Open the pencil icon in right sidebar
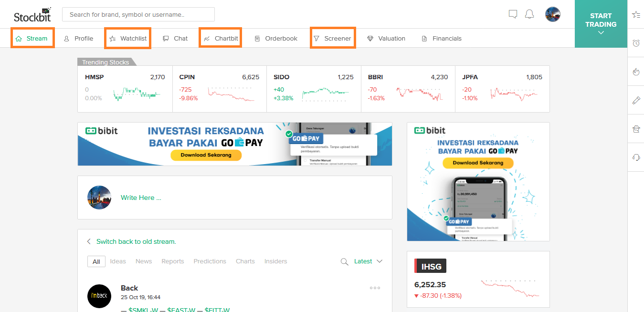Screen dimensions: 644x312 (x=636, y=100)
